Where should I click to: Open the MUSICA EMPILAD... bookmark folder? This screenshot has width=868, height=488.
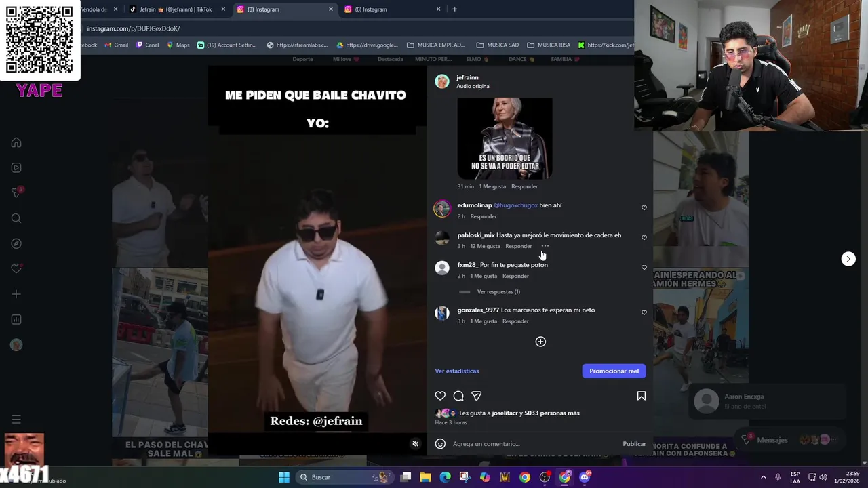click(x=436, y=45)
